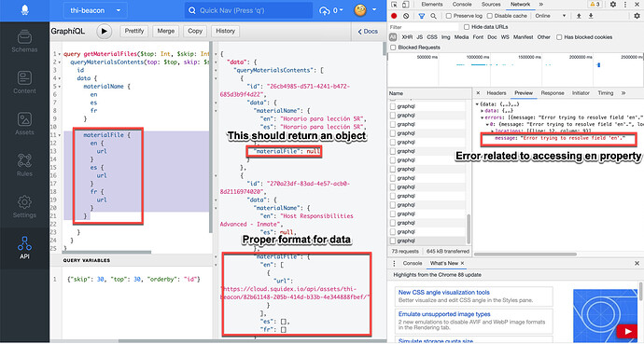The height and width of the screenshot is (344, 644).
Task: Open the Assets section in the sidebar
Action: click(24, 124)
